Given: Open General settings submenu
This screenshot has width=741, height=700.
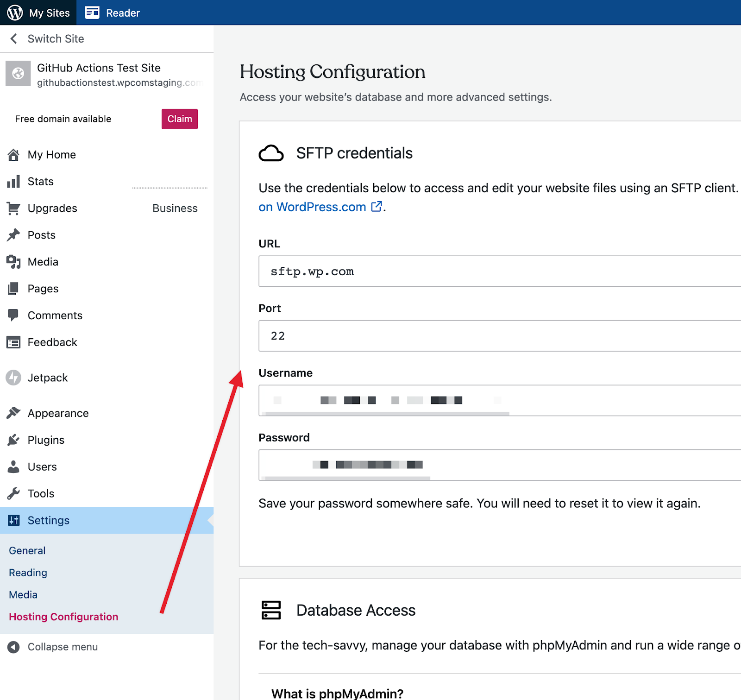Looking at the screenshot, I should coord(27,550).
